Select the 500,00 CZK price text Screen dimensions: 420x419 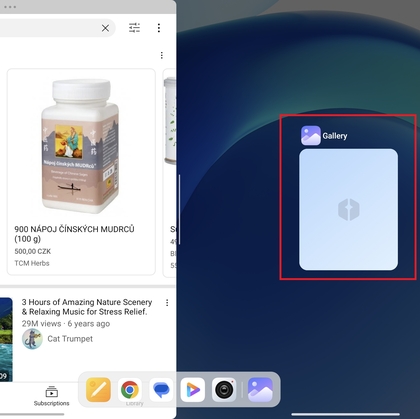point(33,251)
